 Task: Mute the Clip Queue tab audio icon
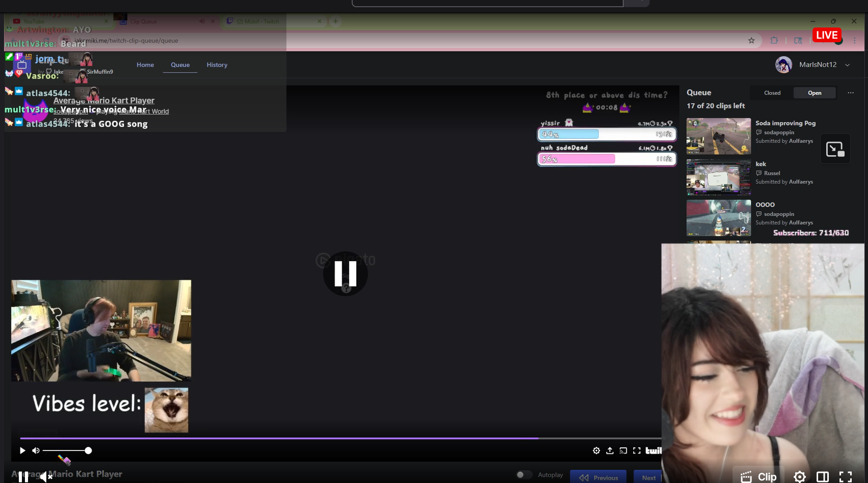pos(202,21)
